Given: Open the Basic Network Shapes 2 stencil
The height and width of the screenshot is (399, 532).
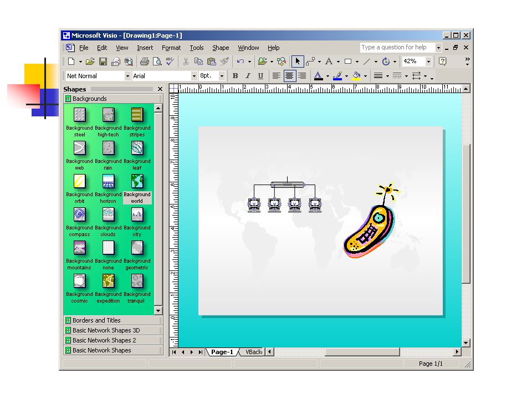Looking at the screenshot, I should (113, 340).
